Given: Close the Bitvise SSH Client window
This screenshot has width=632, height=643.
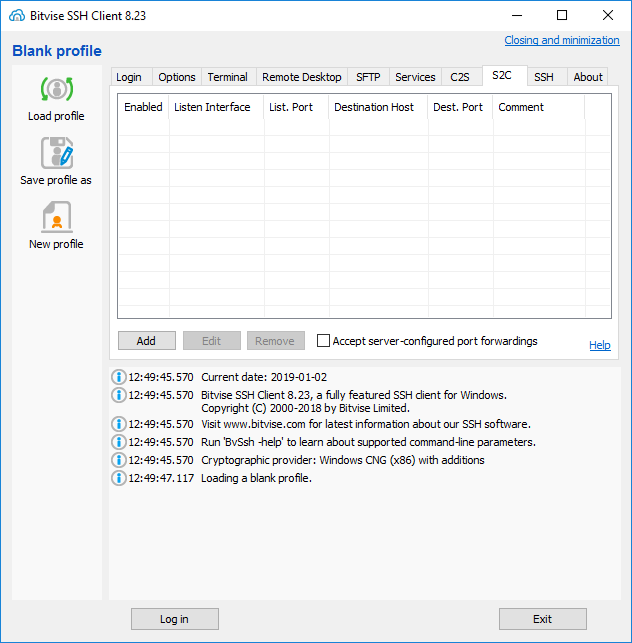Looking at the screenshot, I should (x=607, y=16).
